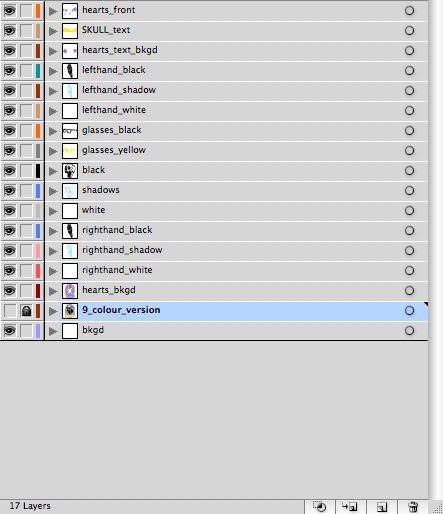
Task: Toggle lock box for shadows layer
Action: 26,191
